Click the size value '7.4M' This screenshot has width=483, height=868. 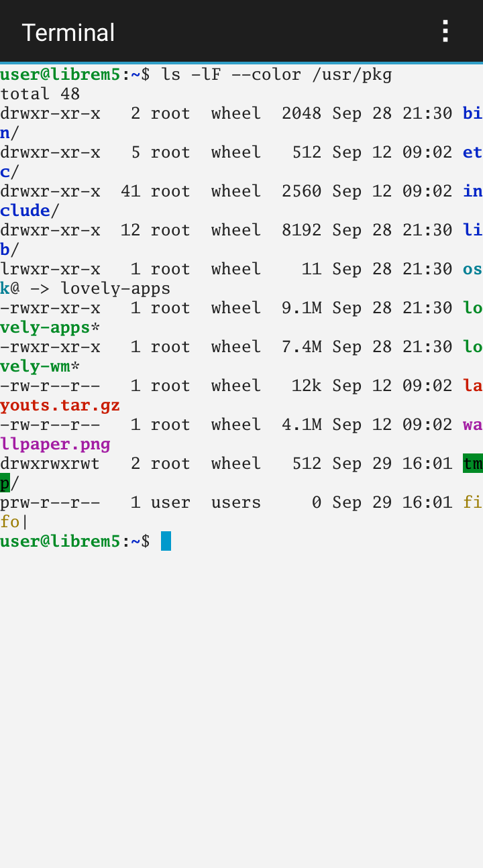[x=302, y=347]
